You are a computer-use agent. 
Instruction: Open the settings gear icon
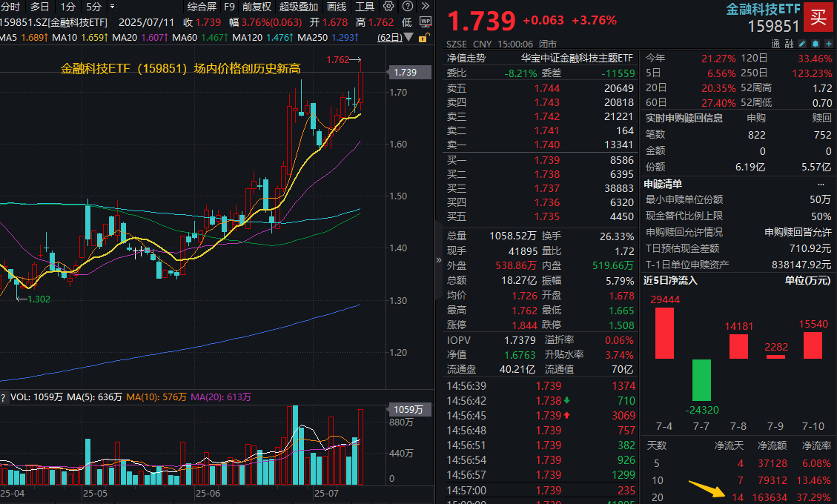coord(389,7)
